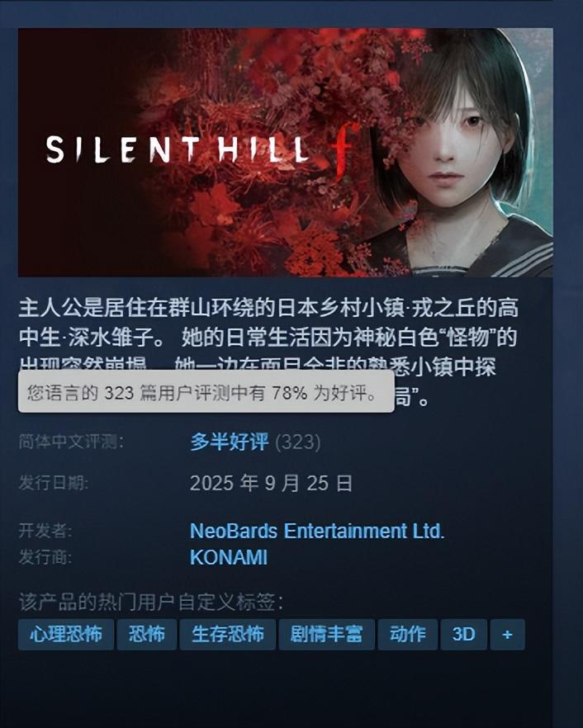Select the 恐怖 tag

(146, 634)
